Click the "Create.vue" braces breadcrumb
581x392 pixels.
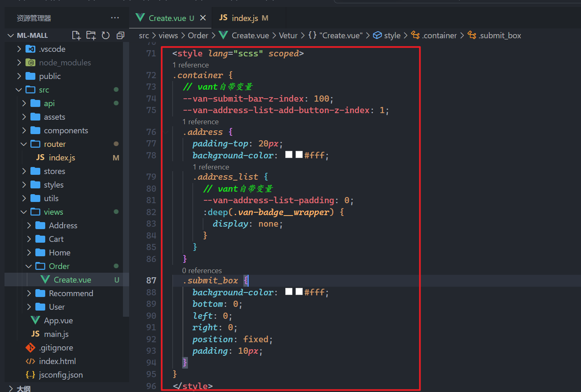pyautogui.click(x=336, y=35)
